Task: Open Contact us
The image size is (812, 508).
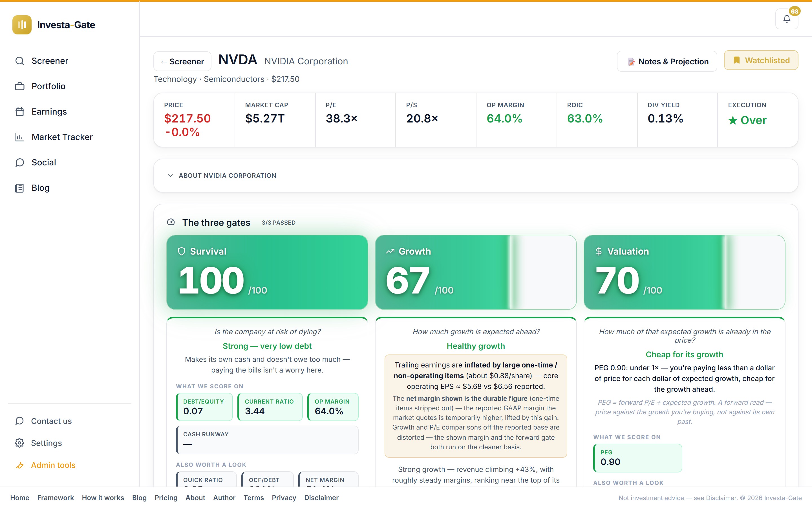Action: tap(69, 421)
